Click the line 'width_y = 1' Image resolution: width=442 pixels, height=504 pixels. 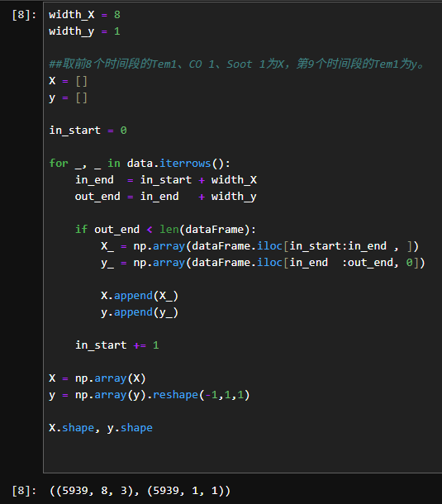pyautogui.click(x=84, y=31)
